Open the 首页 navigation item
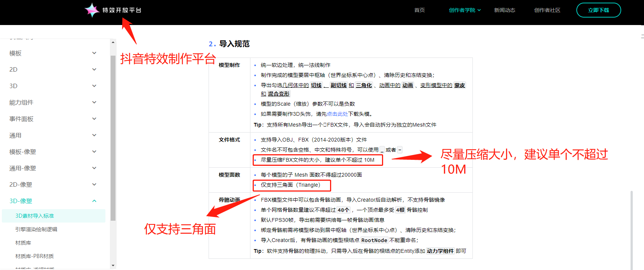 click(x=419, y=10)
